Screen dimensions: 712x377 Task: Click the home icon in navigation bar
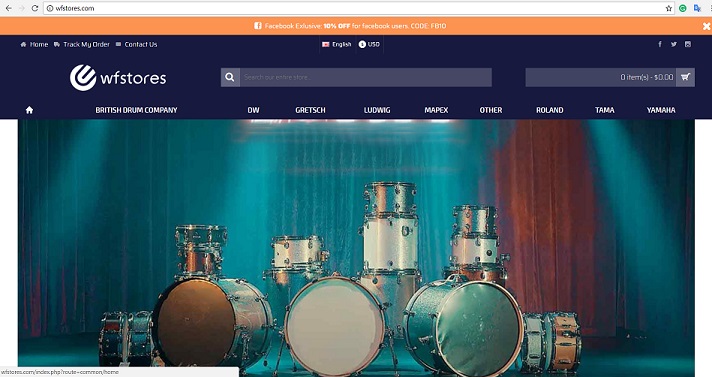(x=30, y=110)
